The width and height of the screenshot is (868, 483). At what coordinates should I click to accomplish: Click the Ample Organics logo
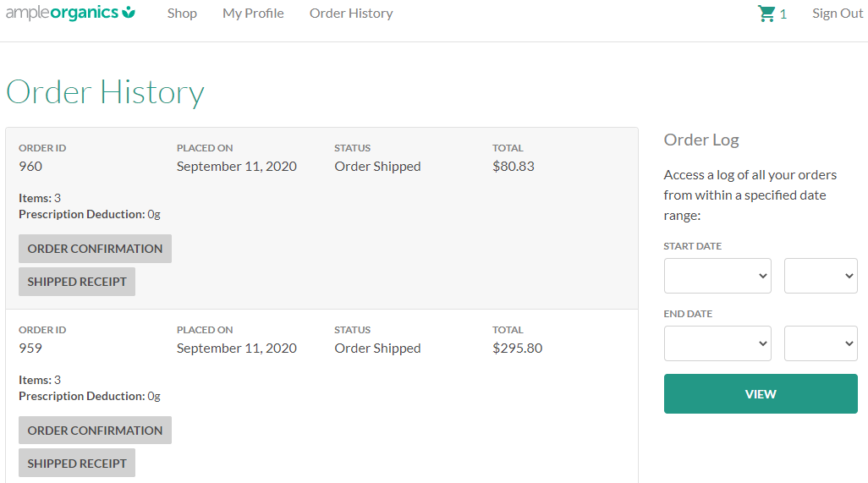[x=70, y=13]
